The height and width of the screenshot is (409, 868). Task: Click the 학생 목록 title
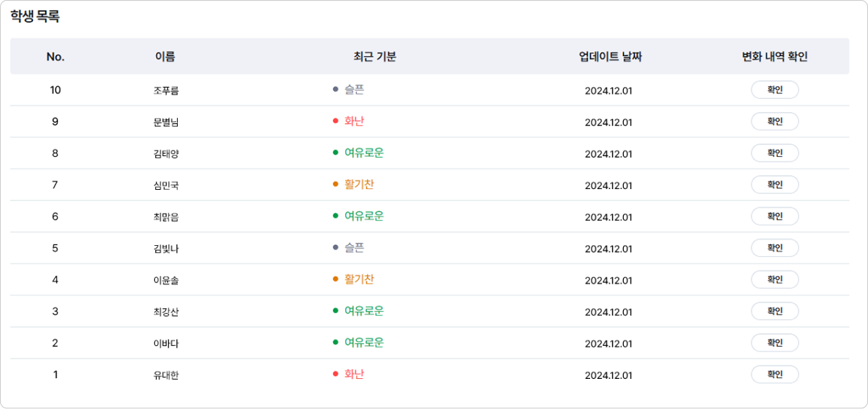pos(35,17)
